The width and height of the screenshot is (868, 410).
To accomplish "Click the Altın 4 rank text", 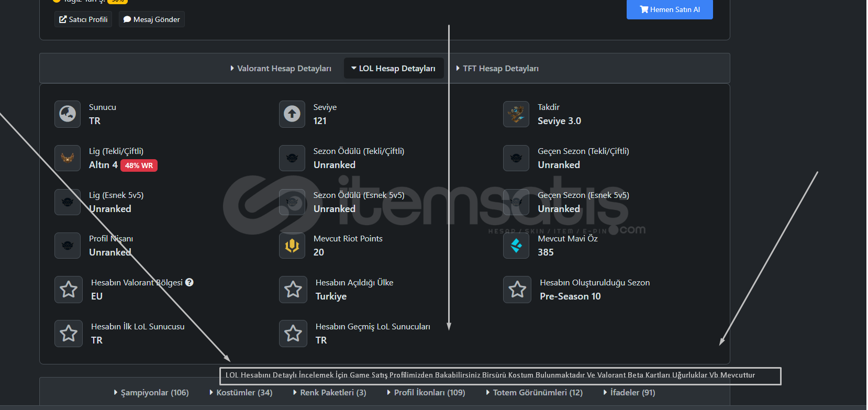I will point(103,165).
